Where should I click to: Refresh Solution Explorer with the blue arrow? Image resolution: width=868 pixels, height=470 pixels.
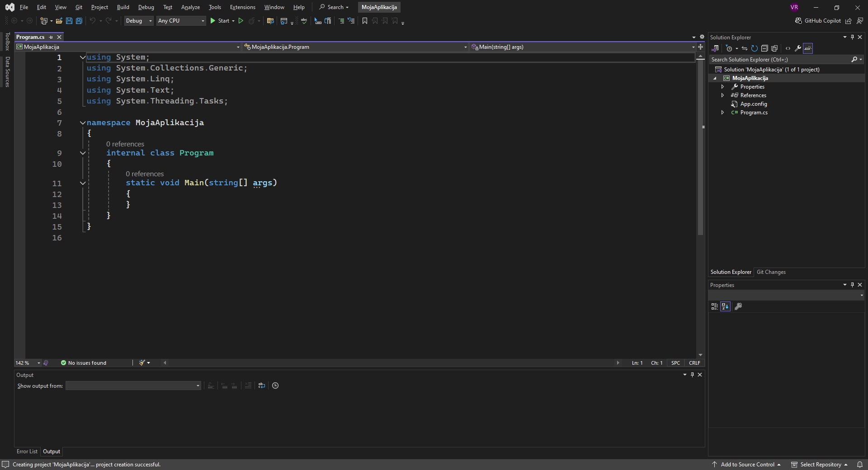click(x=755, y=48)
